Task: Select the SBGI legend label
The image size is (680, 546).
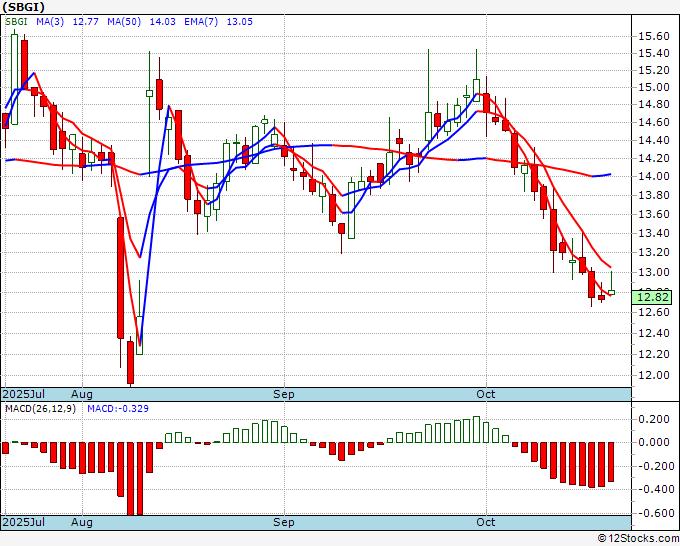Action: point(16,22)
